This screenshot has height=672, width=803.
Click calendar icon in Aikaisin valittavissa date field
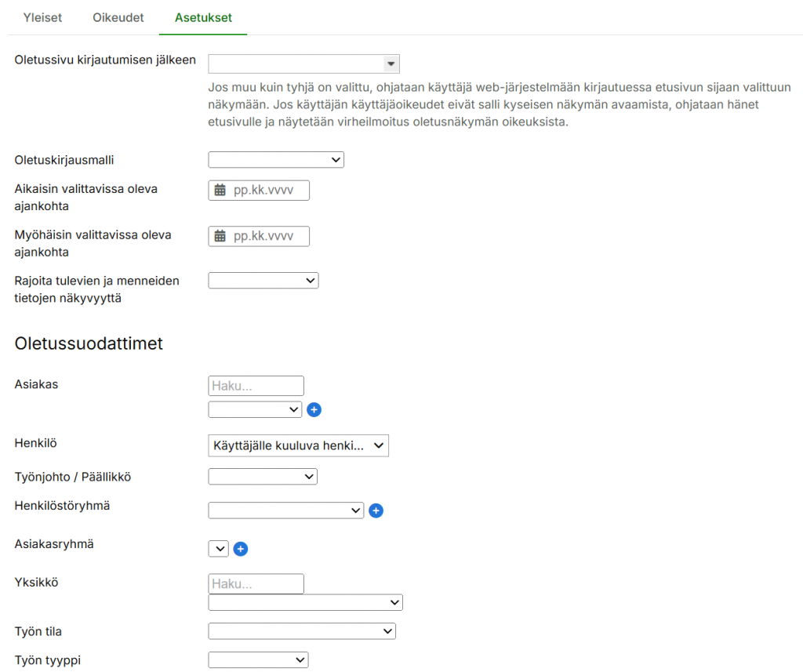click(x=220, y=191)
